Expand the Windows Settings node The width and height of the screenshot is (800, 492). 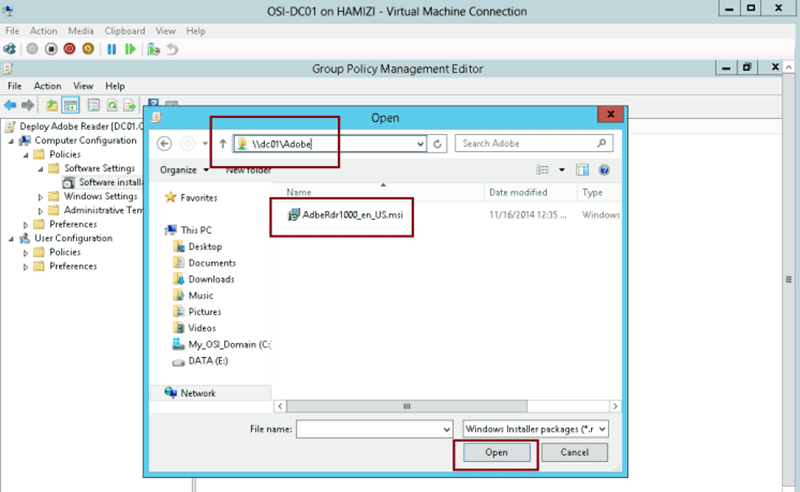(x=40, y=197)
